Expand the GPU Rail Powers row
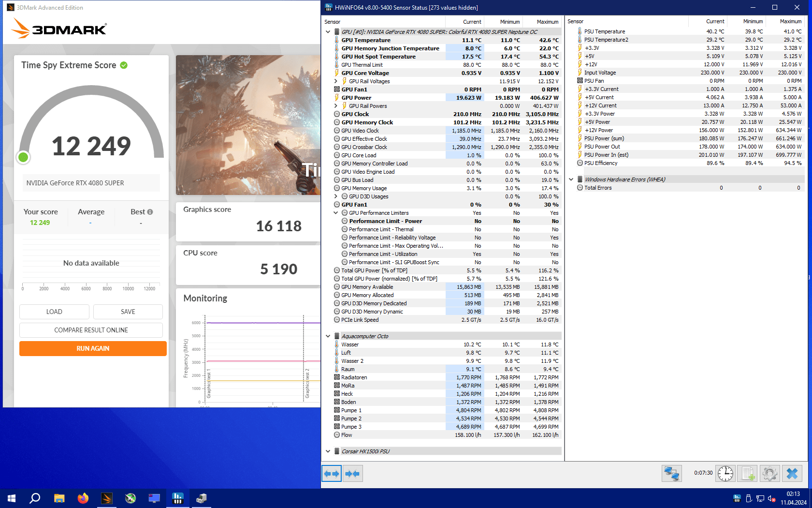Image resolution: width=812 pixels, height=508 pixels. pos(336,106)
